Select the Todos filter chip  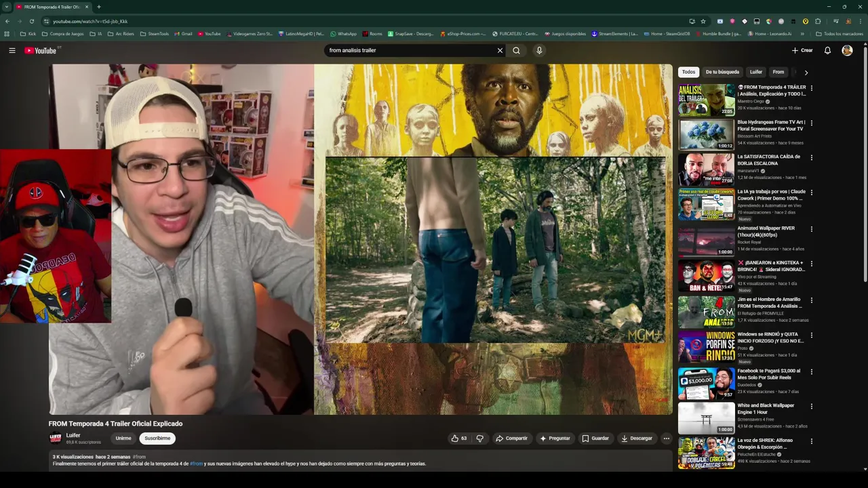point(688,72)
